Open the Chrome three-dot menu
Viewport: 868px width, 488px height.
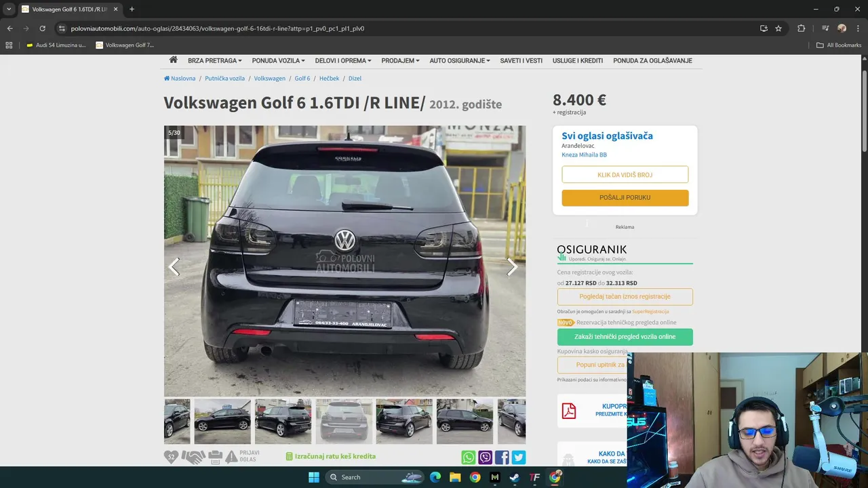pos(857,28)
